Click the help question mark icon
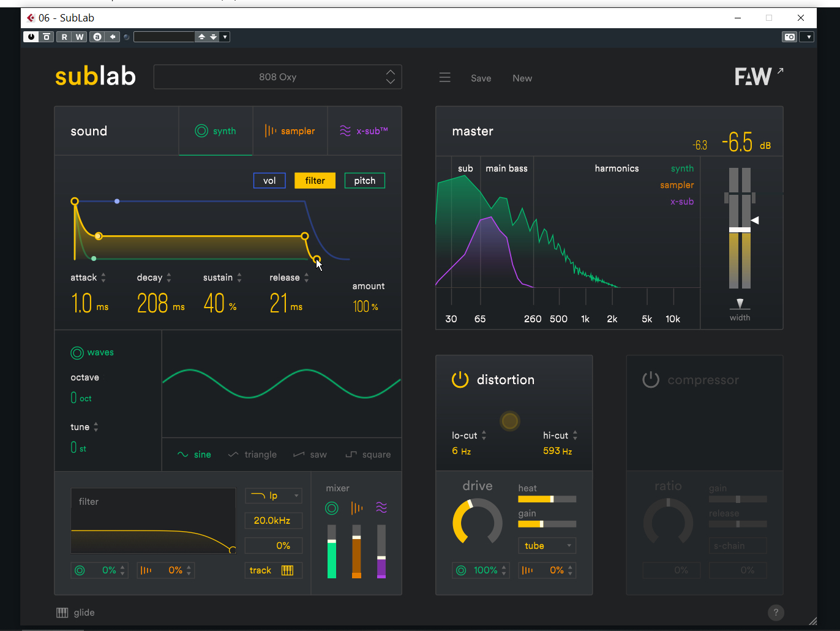The height and width of the screenshot is (631, 840). pos(776,613)
